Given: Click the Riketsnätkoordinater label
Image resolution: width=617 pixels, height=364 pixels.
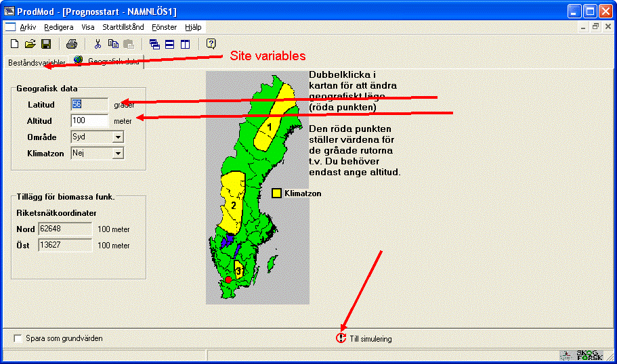Looking at the screenshot, I should click(56, 213).
